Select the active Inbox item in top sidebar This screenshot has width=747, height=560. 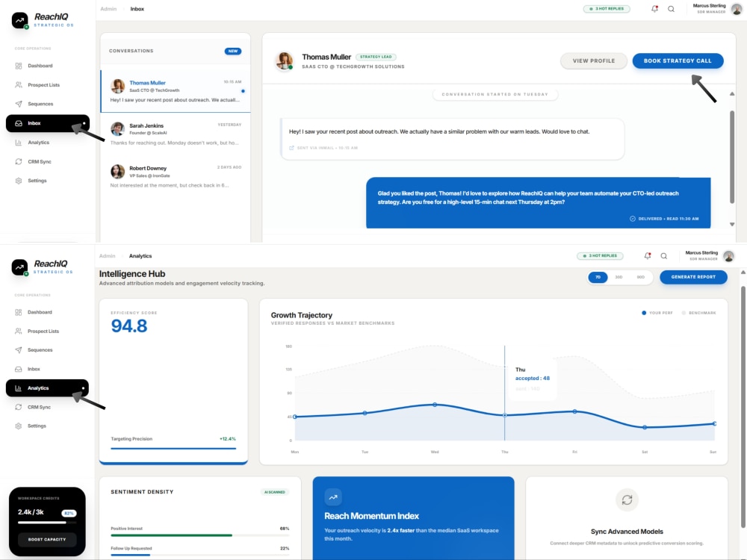(48, 123)
